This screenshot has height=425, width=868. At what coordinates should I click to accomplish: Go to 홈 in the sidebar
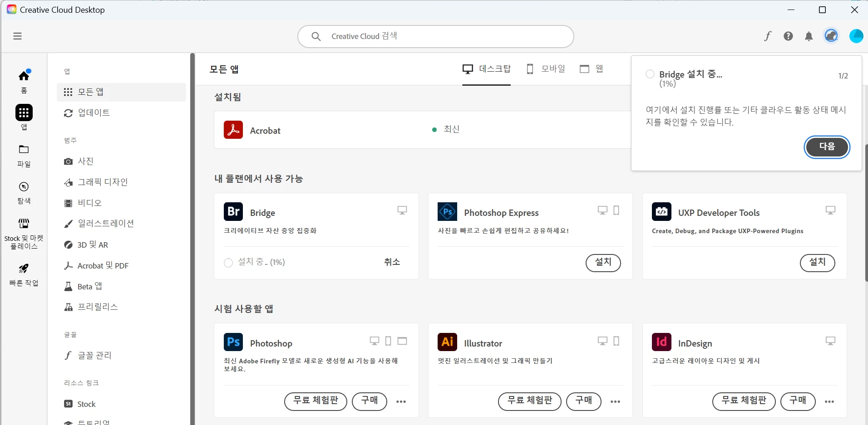(24, 81)
